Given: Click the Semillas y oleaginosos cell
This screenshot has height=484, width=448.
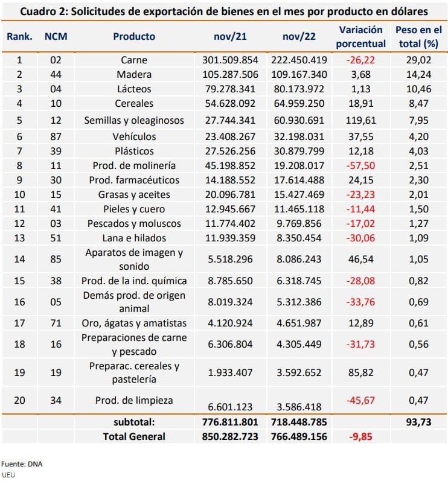Looking at the screenshot, I should pos(134,120).
